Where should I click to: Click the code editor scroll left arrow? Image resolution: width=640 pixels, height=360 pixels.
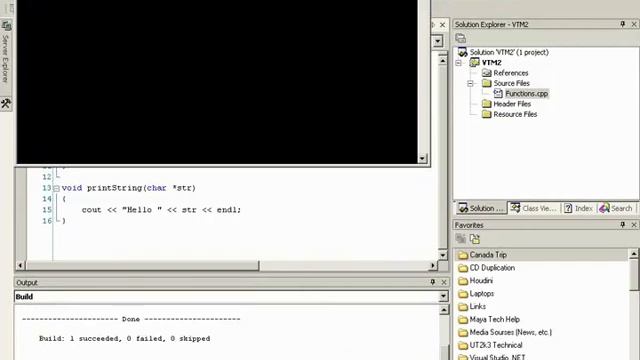(x=20, y=265)
